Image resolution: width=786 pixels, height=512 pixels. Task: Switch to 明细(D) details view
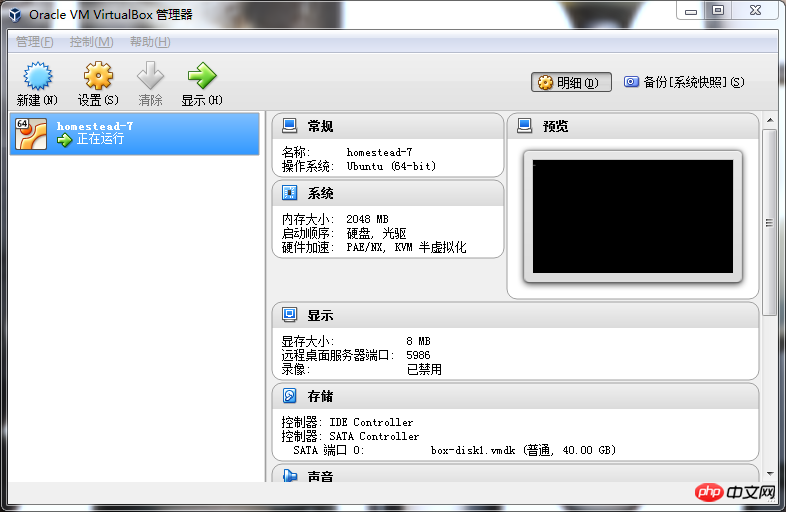tap(571, 82)
